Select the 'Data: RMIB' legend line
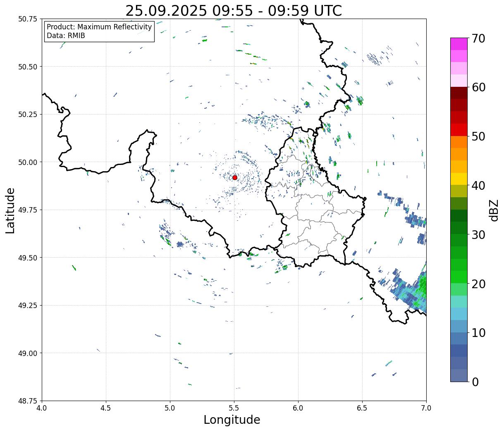Viewport: 504px width, 430px height. click(x=66, y=36)
